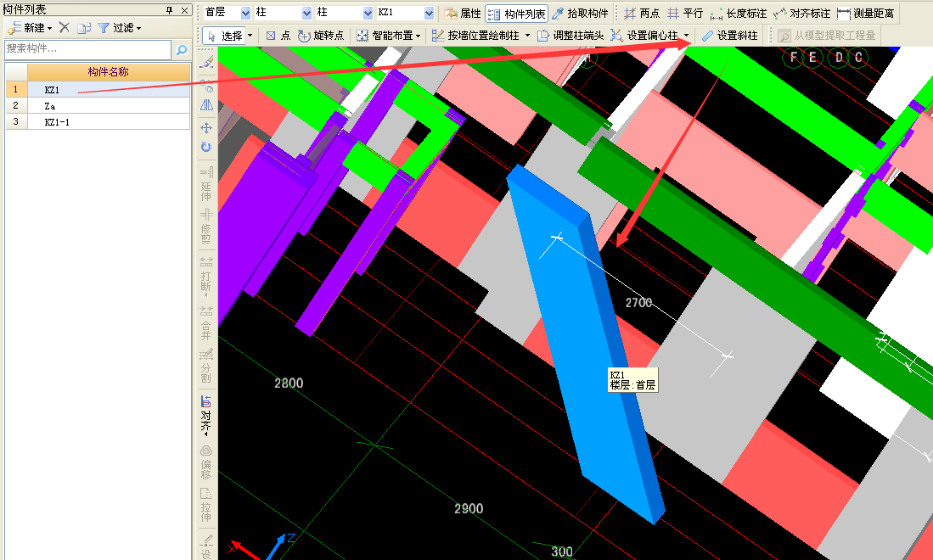Click the 2700 dimension text
This screenshot has height=560, width=933.
[638, 303]
